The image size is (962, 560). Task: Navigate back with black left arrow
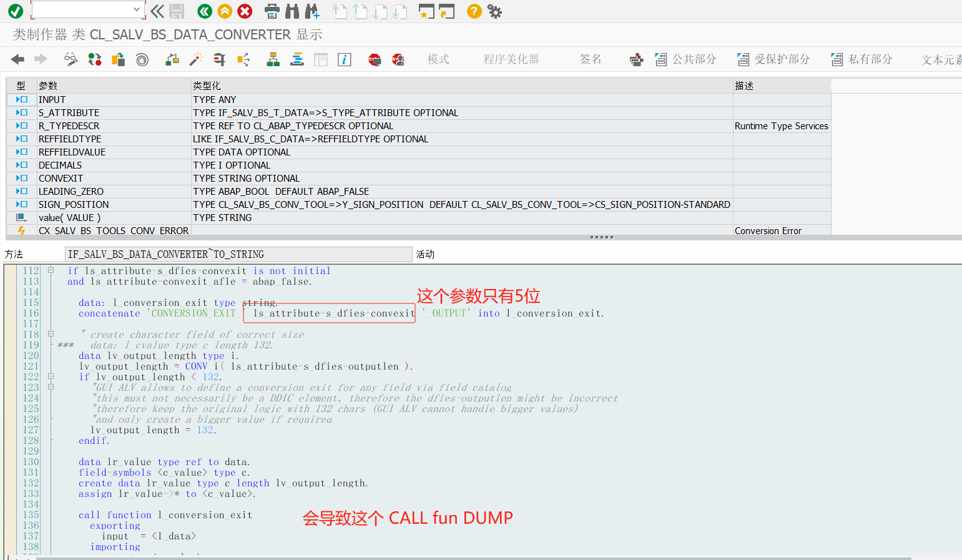click(x=17, y=59)
